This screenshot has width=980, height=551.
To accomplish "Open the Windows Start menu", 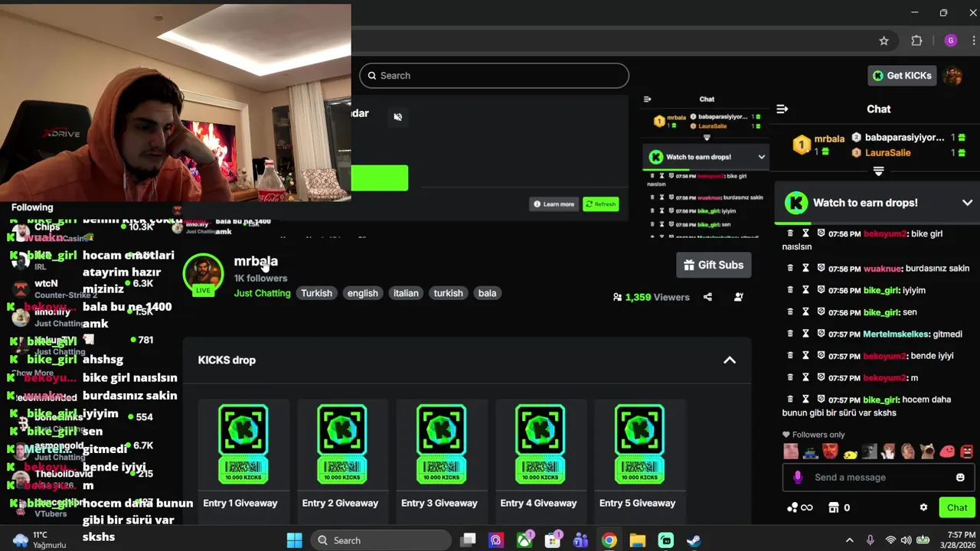I will 294,540.
